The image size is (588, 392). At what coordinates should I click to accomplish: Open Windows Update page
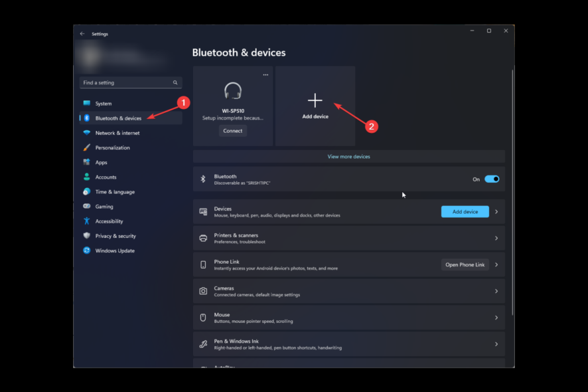click(131, 250)
